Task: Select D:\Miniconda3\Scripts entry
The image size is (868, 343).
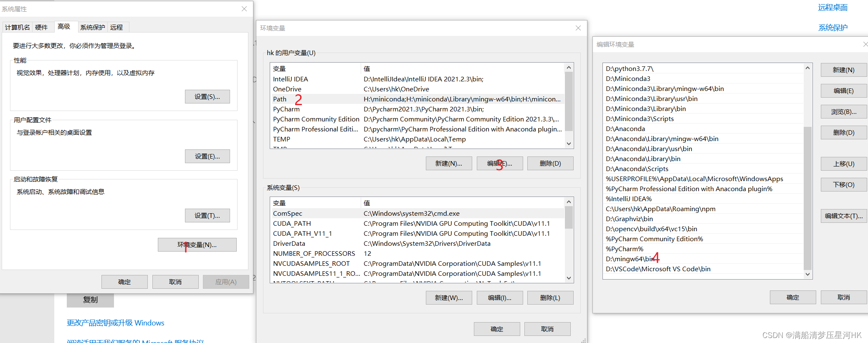Action: [703, 119]
